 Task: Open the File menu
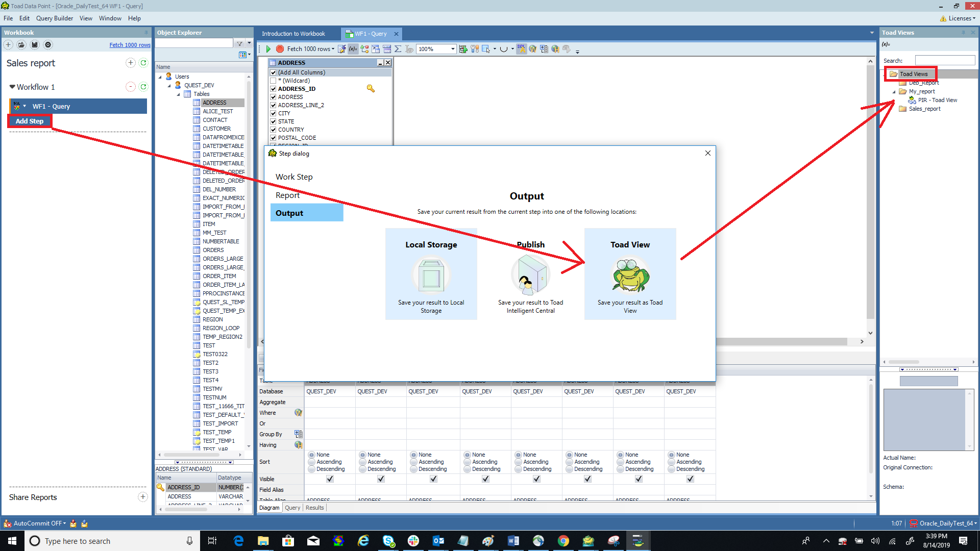click(x=8, y=18)
